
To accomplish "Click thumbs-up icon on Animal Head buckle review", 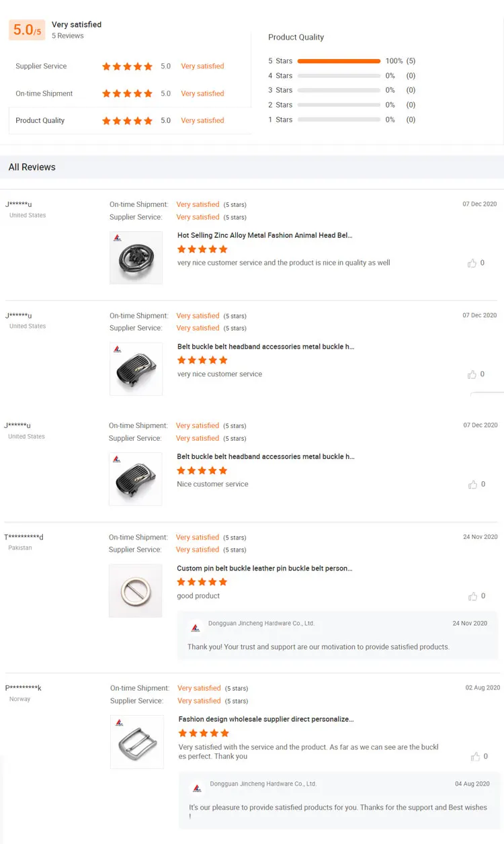I will [472, 263].
